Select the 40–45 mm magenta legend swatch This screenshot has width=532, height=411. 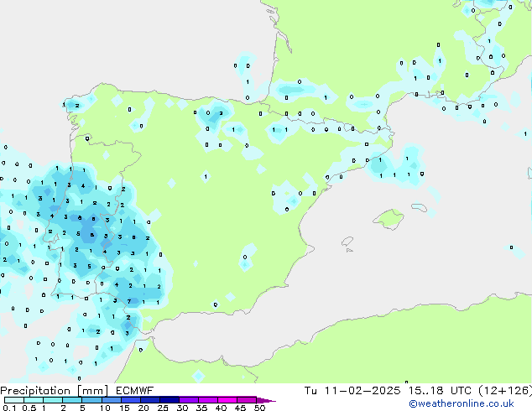click(x=227, y=400)
